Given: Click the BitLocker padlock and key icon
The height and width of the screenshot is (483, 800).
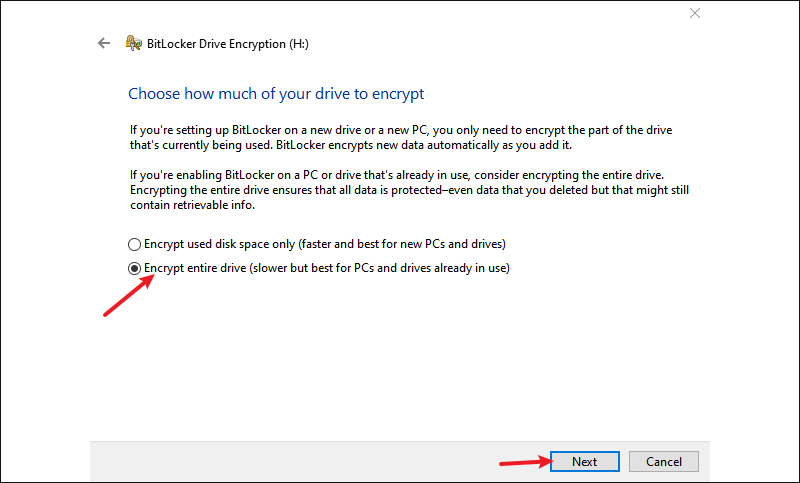Looking at the screenshot, I should pyautogui.click(x=134, y=43).
